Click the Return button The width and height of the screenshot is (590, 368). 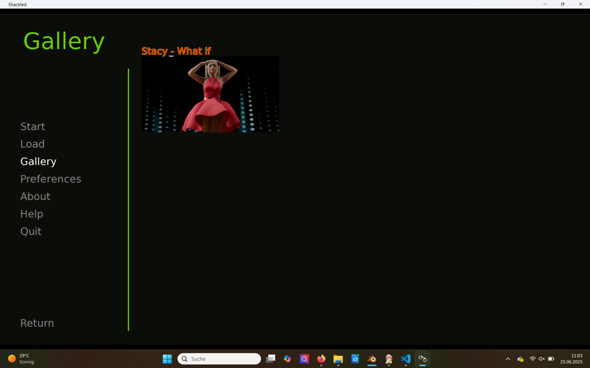(37, 323)
